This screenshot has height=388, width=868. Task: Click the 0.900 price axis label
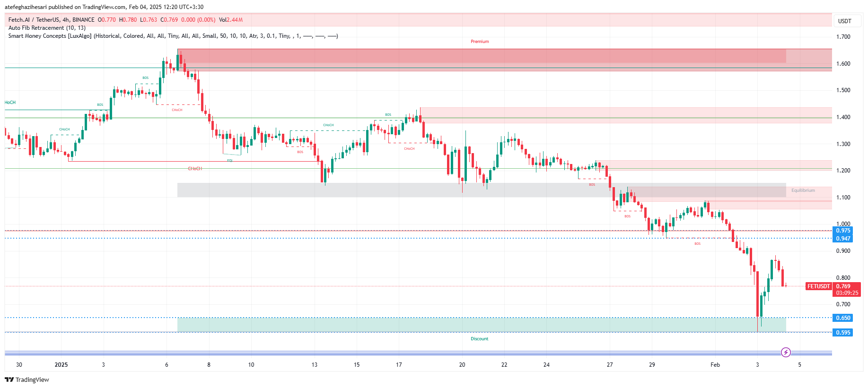coord(843,251)
